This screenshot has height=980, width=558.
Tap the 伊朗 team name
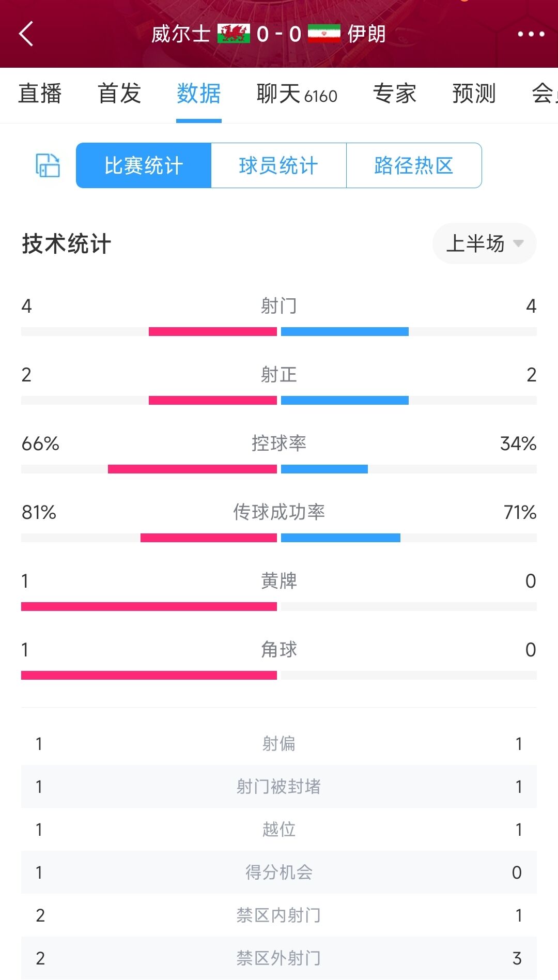[x=366, y=34]
